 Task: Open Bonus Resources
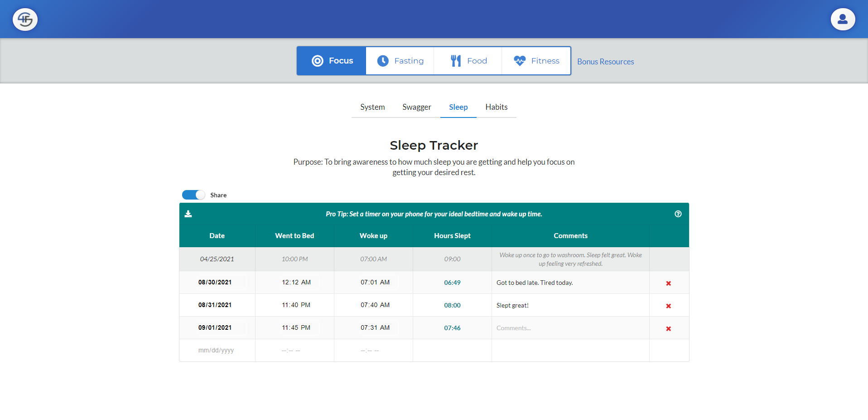605,61
